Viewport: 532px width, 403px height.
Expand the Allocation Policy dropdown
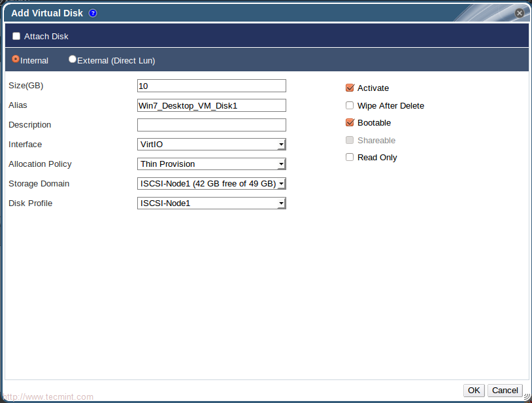coord(211,164)
